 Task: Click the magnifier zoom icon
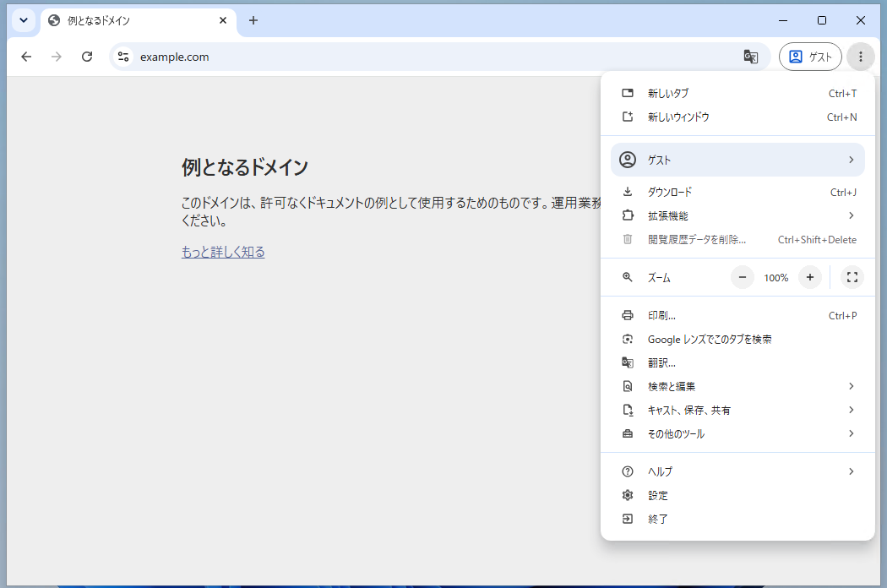[628, 277]
